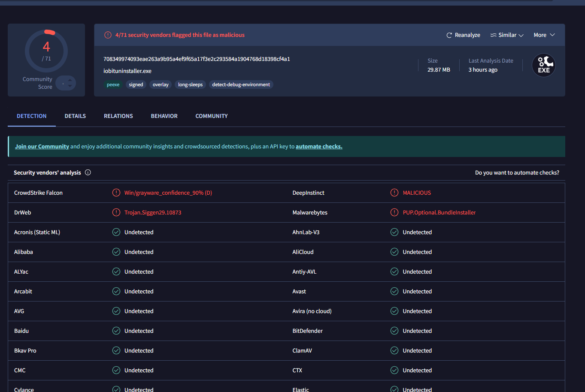Viewport: 585px width, 392px height.
Task: Open the DETAILS tab
Action: [75, 116]
